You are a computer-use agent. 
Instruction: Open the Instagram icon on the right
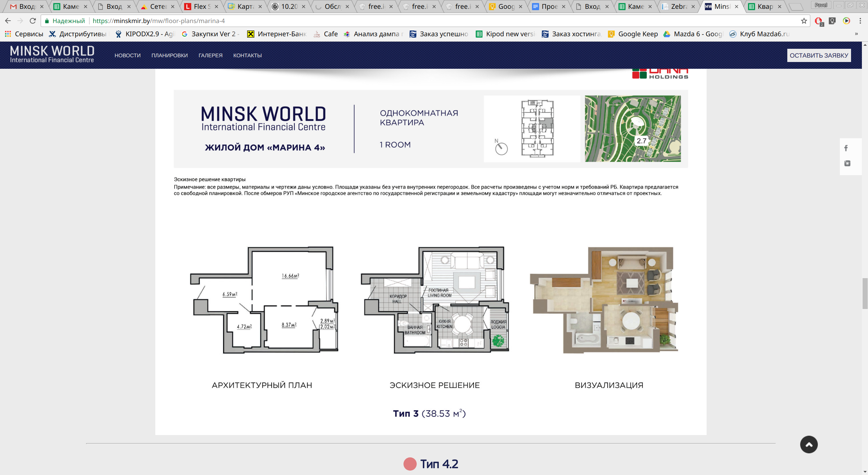[x=847, y=163]
